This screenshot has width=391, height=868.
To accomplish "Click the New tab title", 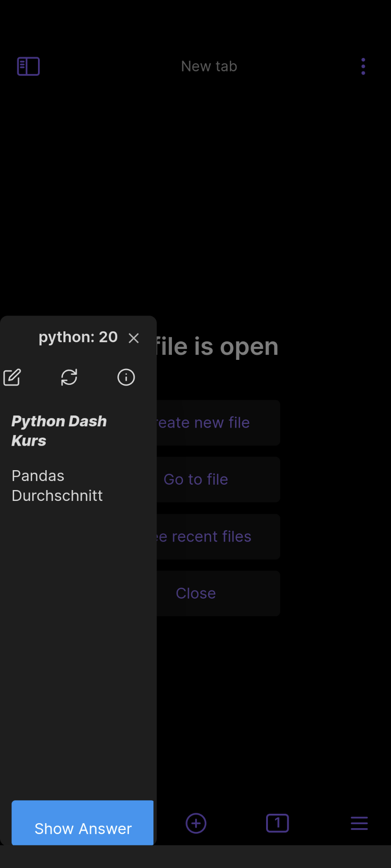I will [x=209, y=66].
